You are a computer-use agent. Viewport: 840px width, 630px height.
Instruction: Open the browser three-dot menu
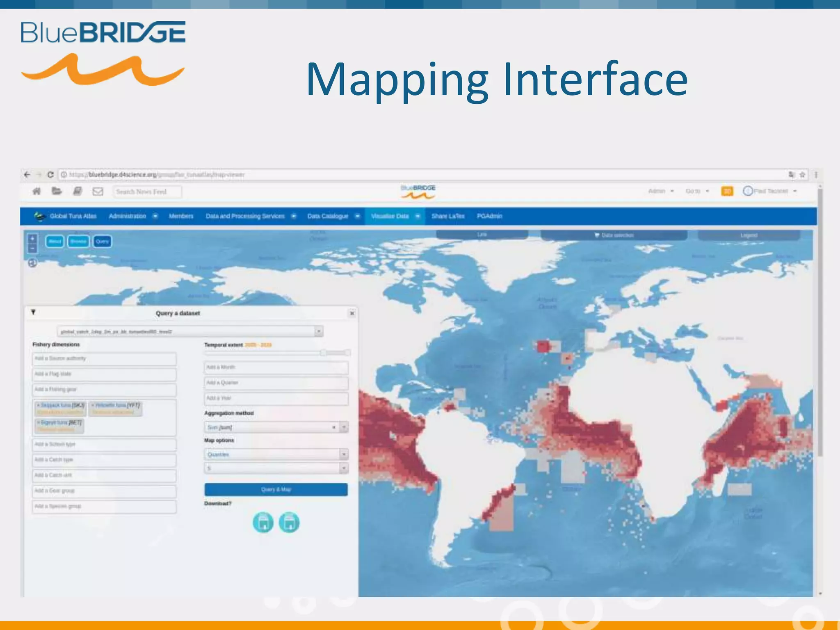pos(816,175)
